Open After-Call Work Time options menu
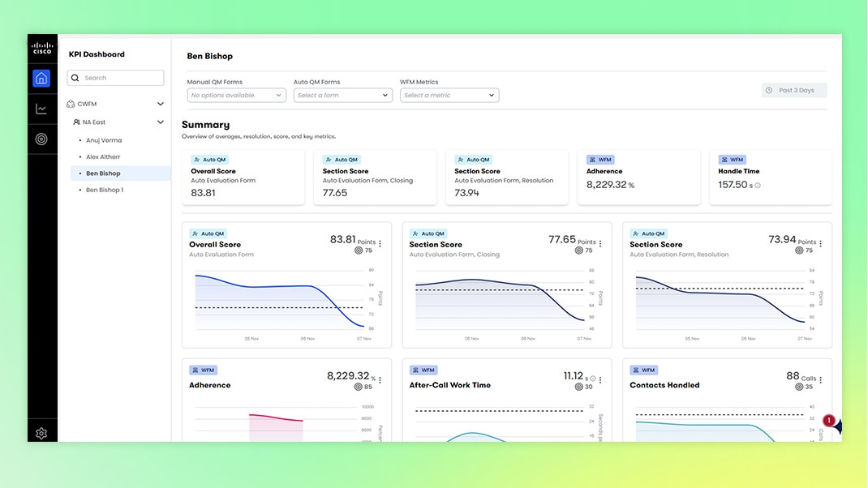 tap(599, 380)
